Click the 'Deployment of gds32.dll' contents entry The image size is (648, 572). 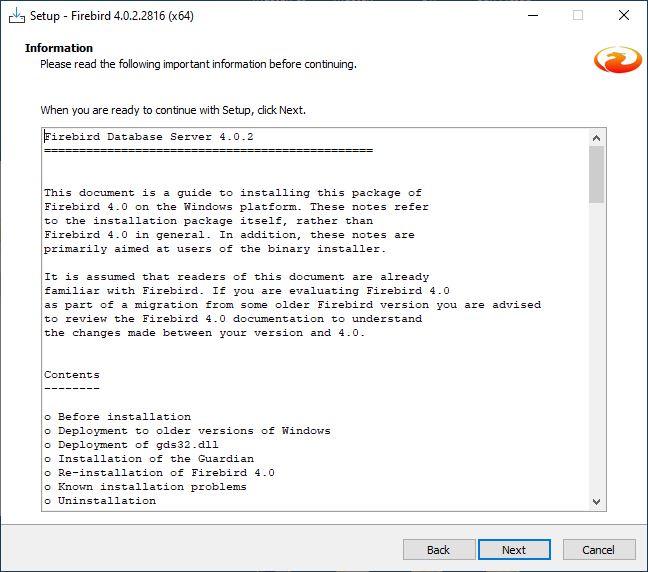(x=138, y=445)
